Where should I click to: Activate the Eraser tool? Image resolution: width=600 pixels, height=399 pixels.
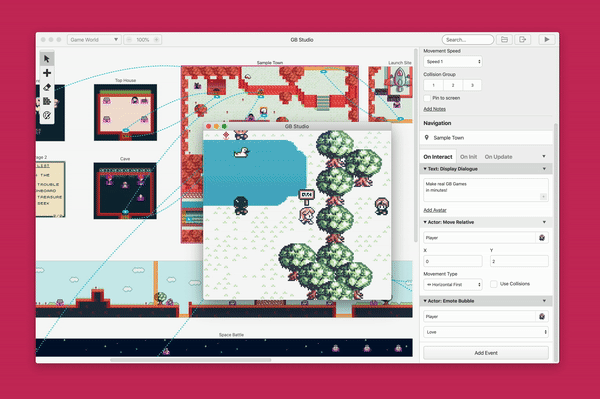[47, 87]
